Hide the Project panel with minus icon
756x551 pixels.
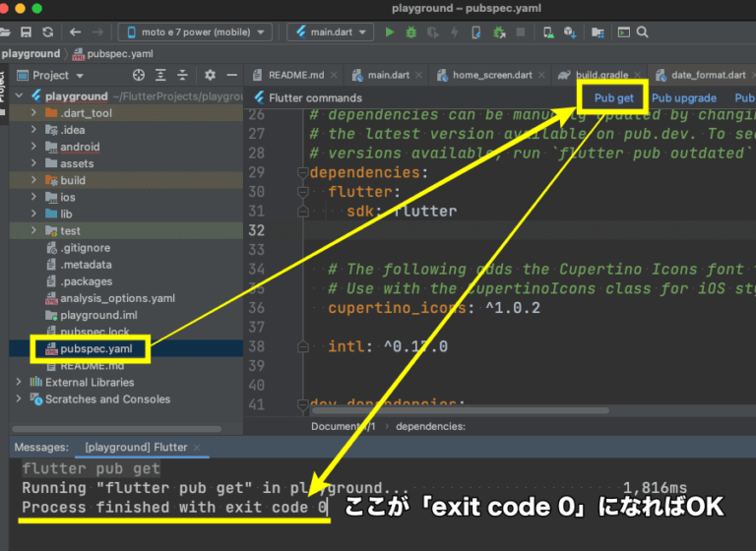click(232, 75)
